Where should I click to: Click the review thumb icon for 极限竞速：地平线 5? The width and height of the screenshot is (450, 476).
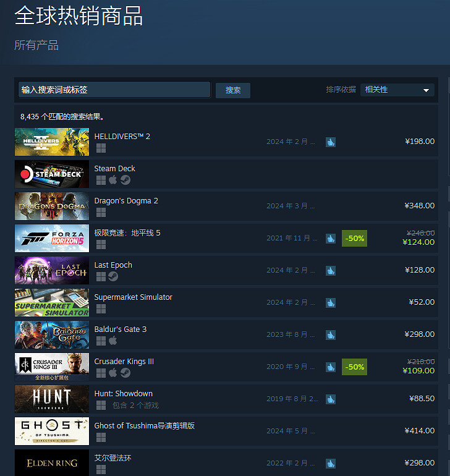point(331,238)
